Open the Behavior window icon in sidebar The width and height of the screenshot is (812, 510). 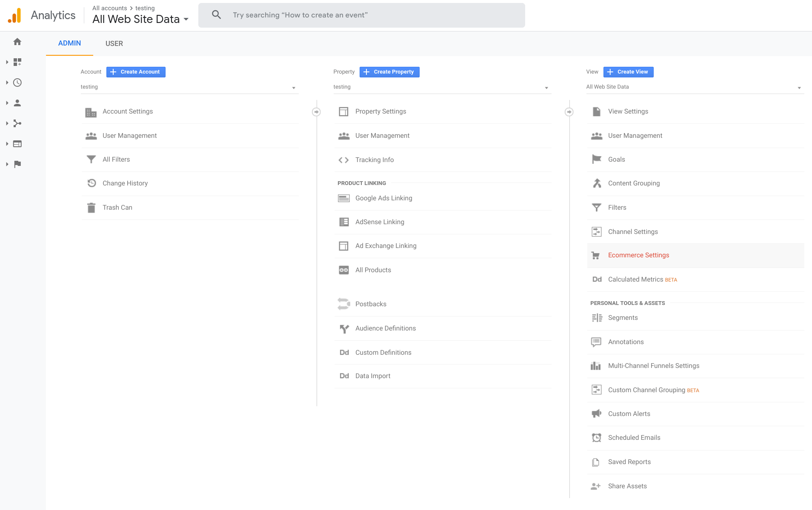coord(17,144)
